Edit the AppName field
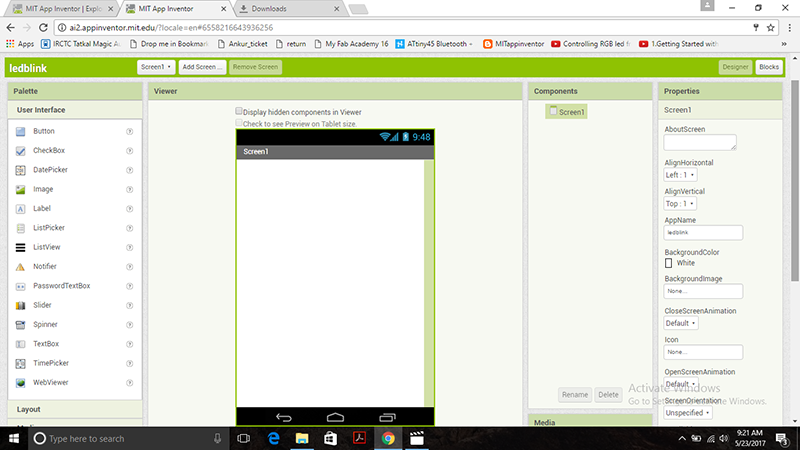The height and width of the screenshot is (450, 800). (x=703, y=233)
